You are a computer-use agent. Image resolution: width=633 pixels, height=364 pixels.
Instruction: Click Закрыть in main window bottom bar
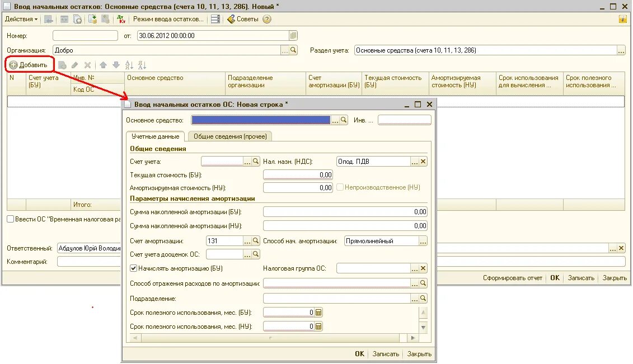tap(615, 278)
